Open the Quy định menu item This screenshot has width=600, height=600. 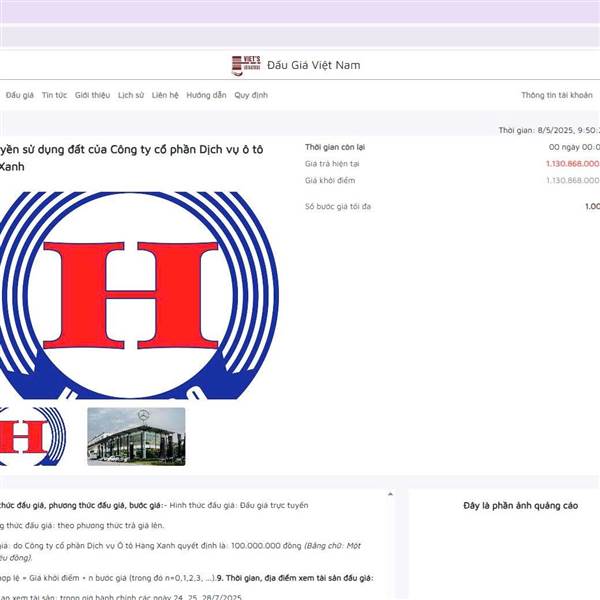pyautogui.click(x=251, y=95)
